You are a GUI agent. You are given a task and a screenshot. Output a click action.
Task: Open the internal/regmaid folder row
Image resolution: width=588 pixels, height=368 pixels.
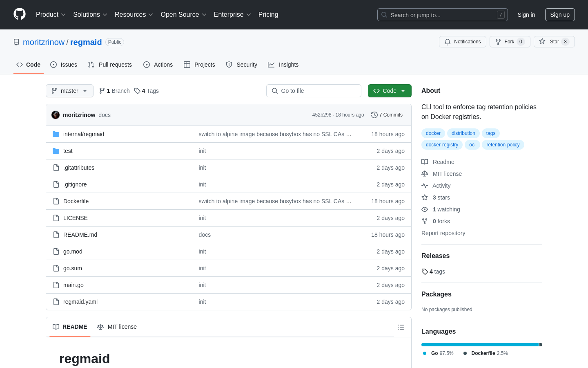[x=84, y=134]
